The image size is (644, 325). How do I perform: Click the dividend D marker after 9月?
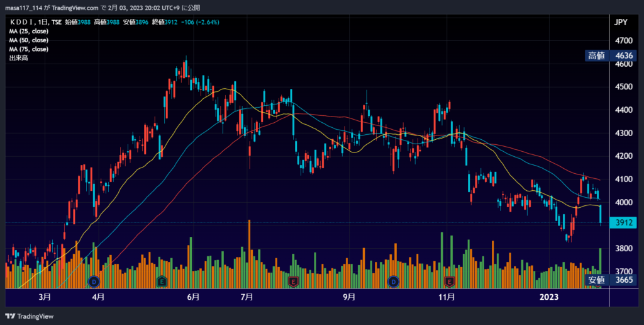click(393, 282)
